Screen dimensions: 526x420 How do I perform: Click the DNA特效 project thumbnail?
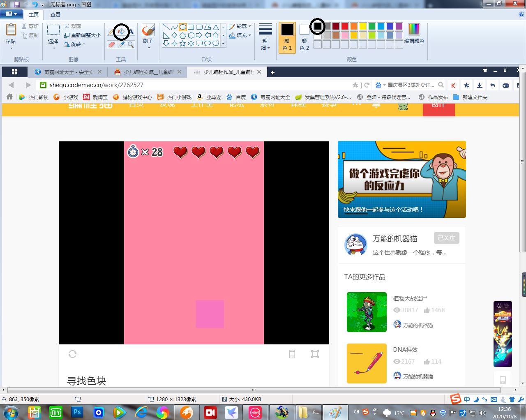(367, 363)
